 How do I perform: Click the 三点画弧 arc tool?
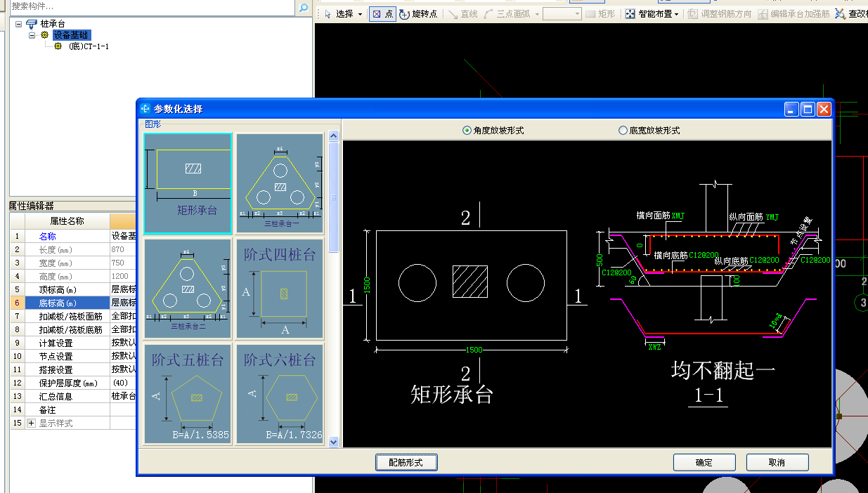[x=506, y=13]
